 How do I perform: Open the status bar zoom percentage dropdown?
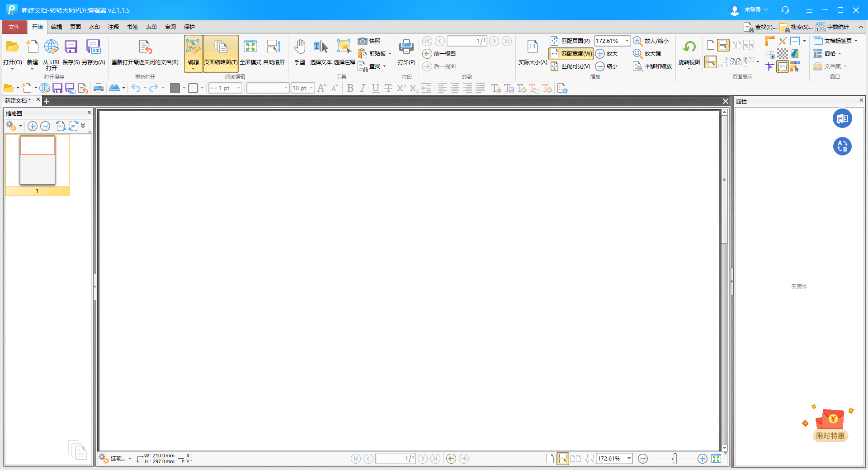tap(629, 459)
